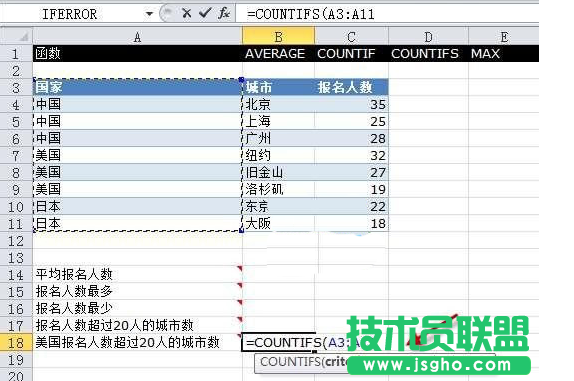Image resolution: width=574 pixels, height=381 pixels.
Task: Click the value 19 in column C
Action: [x=351, y=189]
